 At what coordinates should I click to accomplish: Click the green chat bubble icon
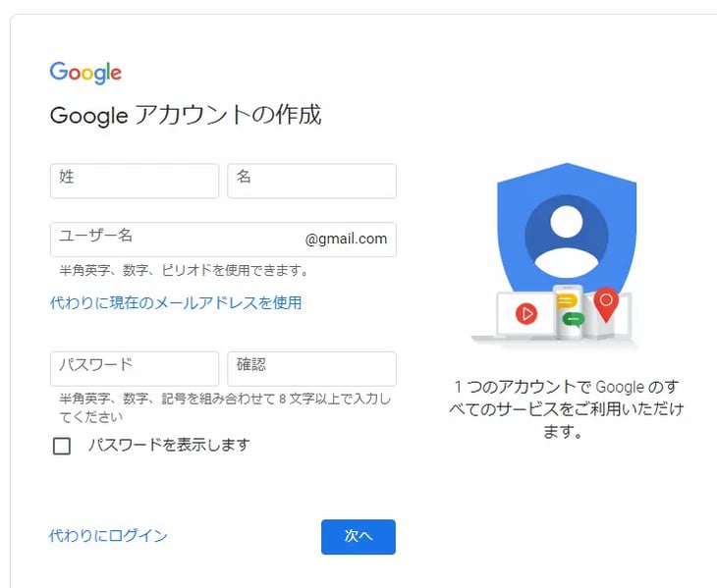tap(574, 319)
